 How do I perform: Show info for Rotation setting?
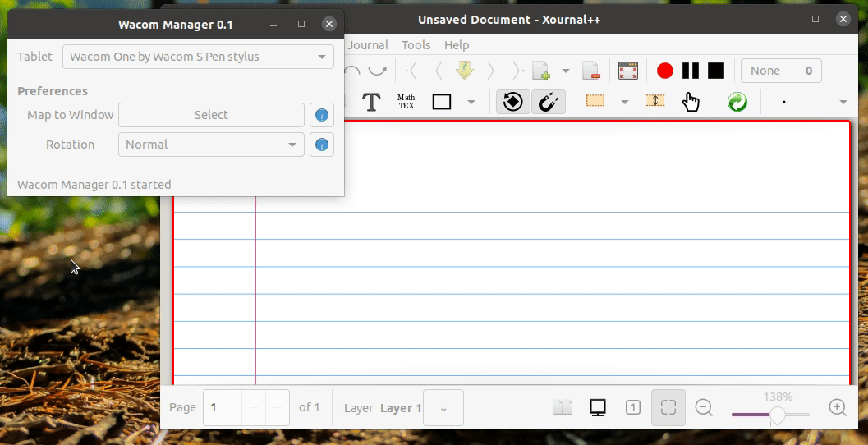(x=322, y=145)
